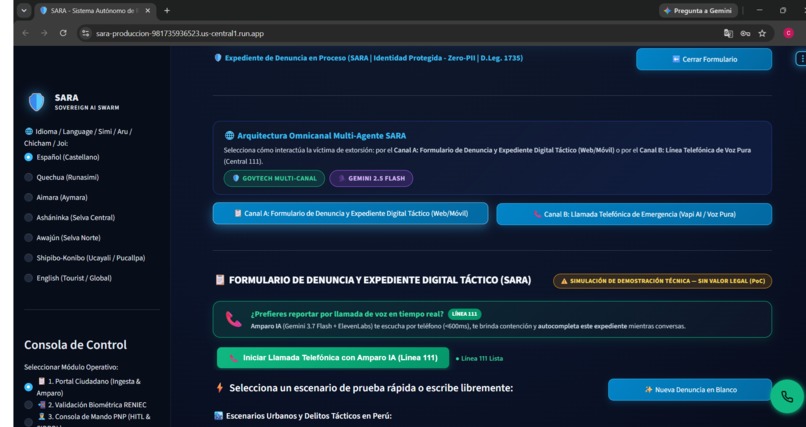Select Aimara (Aymara) language option

(x=56, y=197)
